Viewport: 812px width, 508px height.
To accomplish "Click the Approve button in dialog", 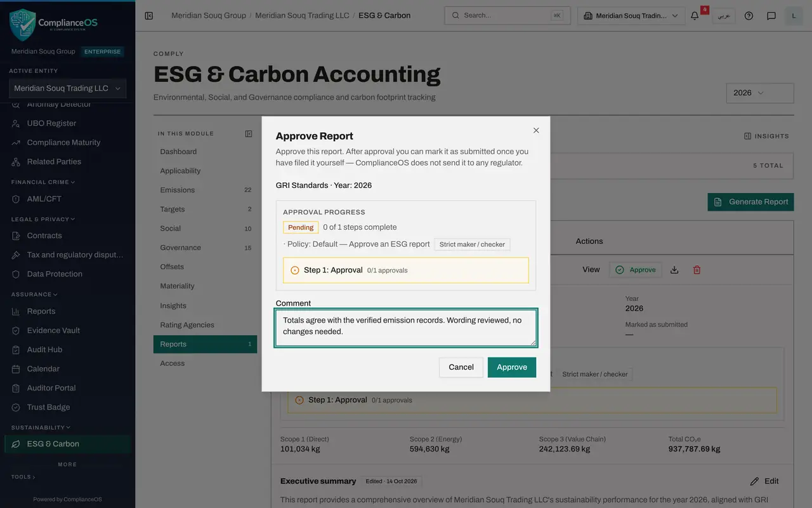I will (512, 367).
